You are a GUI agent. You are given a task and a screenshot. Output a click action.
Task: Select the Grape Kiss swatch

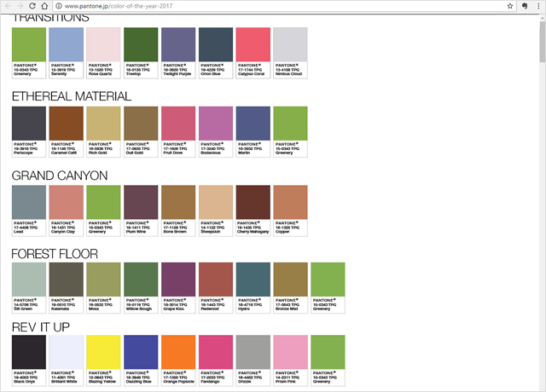177,280
